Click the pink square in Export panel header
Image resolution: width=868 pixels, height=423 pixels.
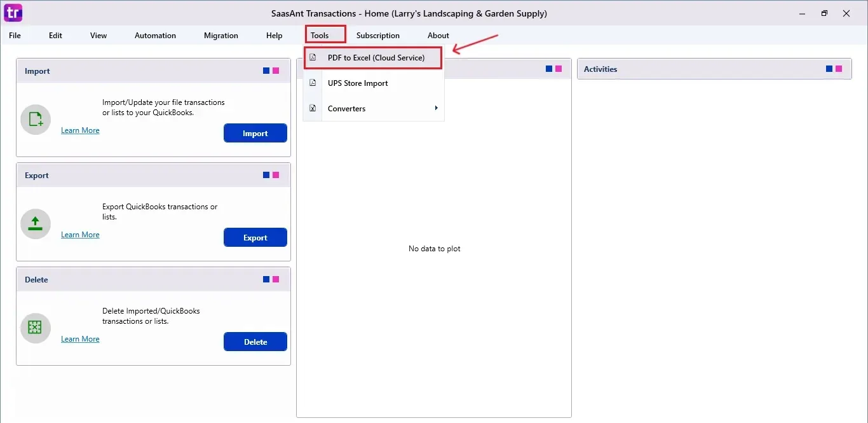pos(276,175)
